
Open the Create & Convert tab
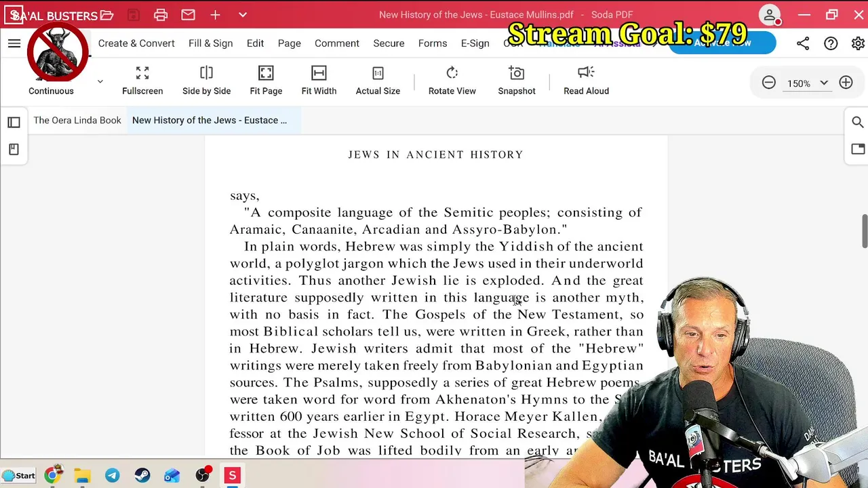pyautogui.click(x=136, y=43)
